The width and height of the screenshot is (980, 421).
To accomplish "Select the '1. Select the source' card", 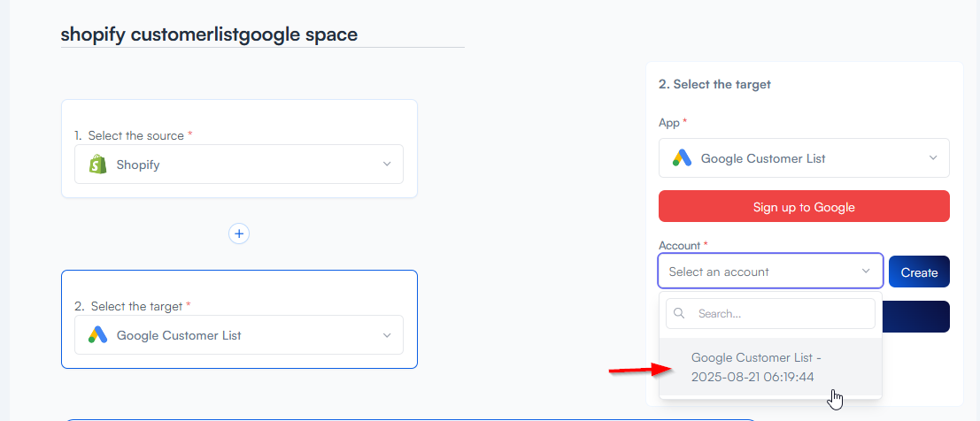I will 239,119.
